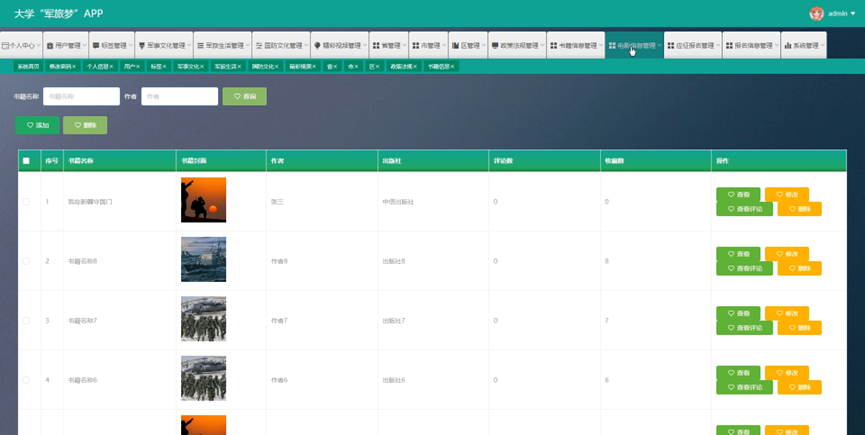
Task: Check the checkbox for 书籍名称6 row
Action: [x=26, y=380]
